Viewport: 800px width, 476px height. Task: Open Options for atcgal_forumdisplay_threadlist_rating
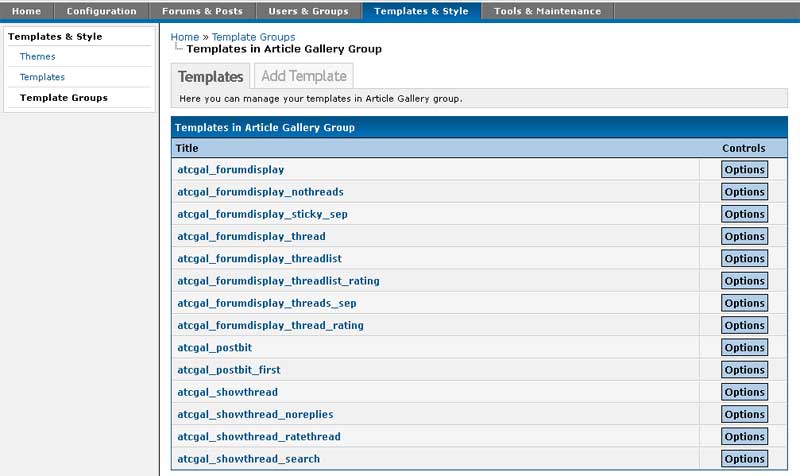[x=744, y=281]
